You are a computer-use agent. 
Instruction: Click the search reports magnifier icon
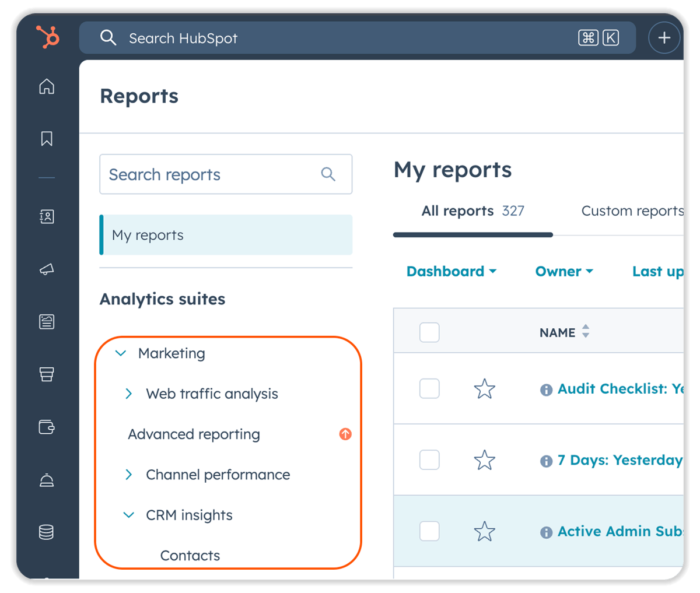(328, 174)
